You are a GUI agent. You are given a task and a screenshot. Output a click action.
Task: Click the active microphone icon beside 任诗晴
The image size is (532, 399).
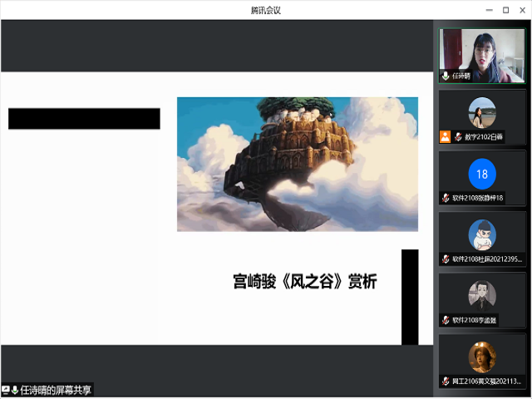coord(446,76)
